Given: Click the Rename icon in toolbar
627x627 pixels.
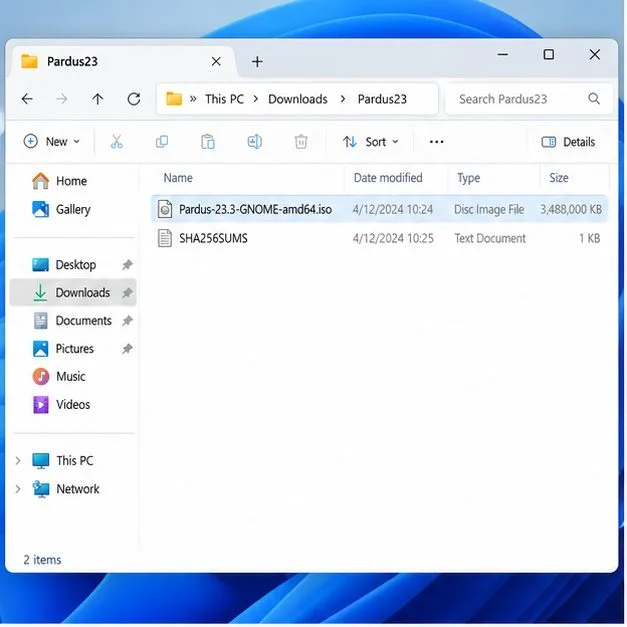Looking at the screenshot, I should (254, 142).
